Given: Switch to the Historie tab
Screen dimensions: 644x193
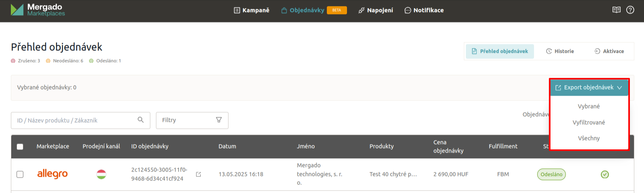Looking at the screenshot, I should pyautogui.click(x=560, y=51).
